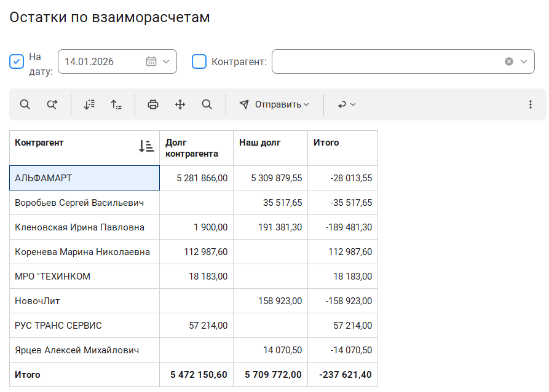Viewport: 549px width, 392px height.
Task: Select the АЛЬФАМАРТ cell in the table
Action: pyautogui.click(x=84, y=178)
